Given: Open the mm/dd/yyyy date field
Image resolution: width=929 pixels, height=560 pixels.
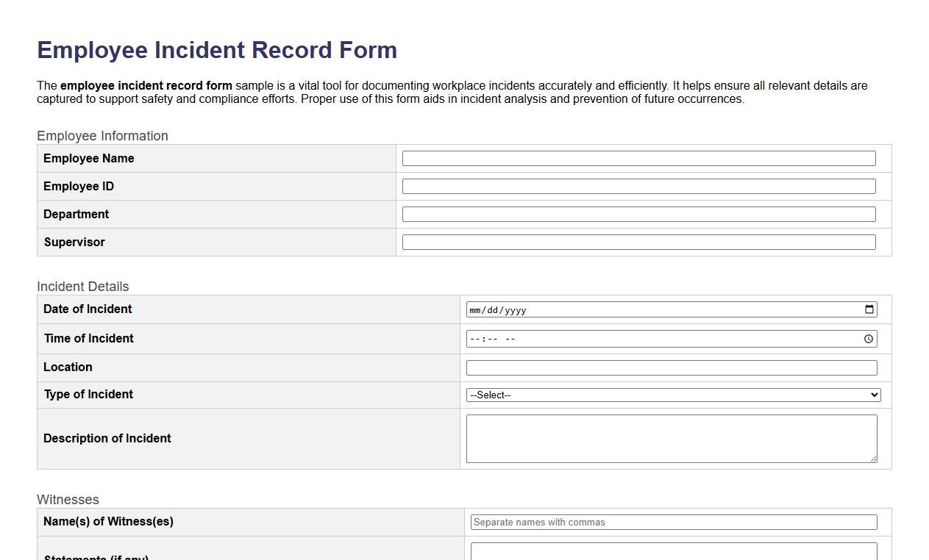Looking at the screenshot, I should point(515,309).
